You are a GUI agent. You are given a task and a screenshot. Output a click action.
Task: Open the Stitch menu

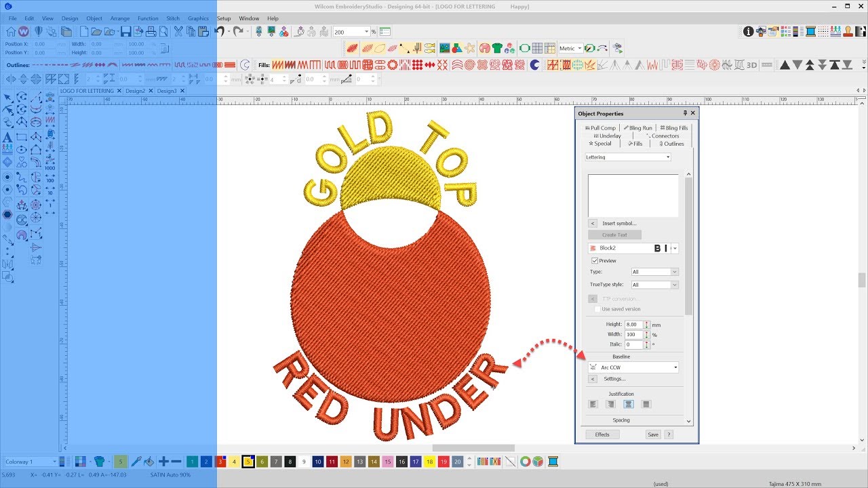coord(173,18)
